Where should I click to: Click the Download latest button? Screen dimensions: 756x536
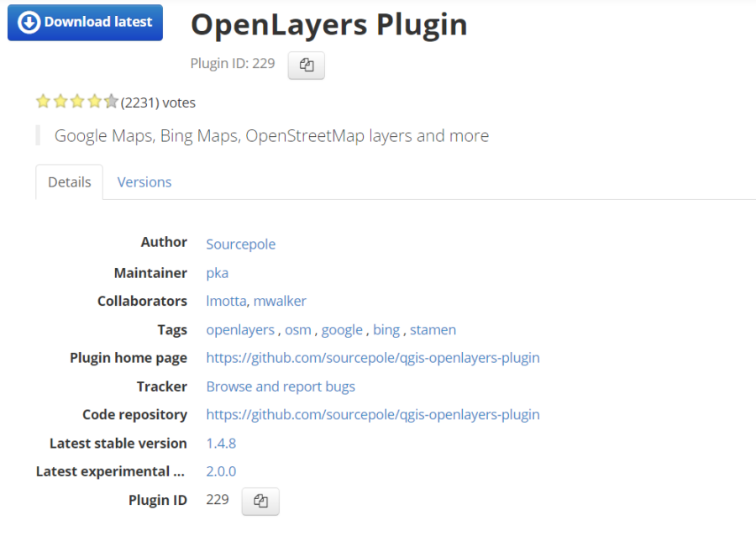click(84, 23)
